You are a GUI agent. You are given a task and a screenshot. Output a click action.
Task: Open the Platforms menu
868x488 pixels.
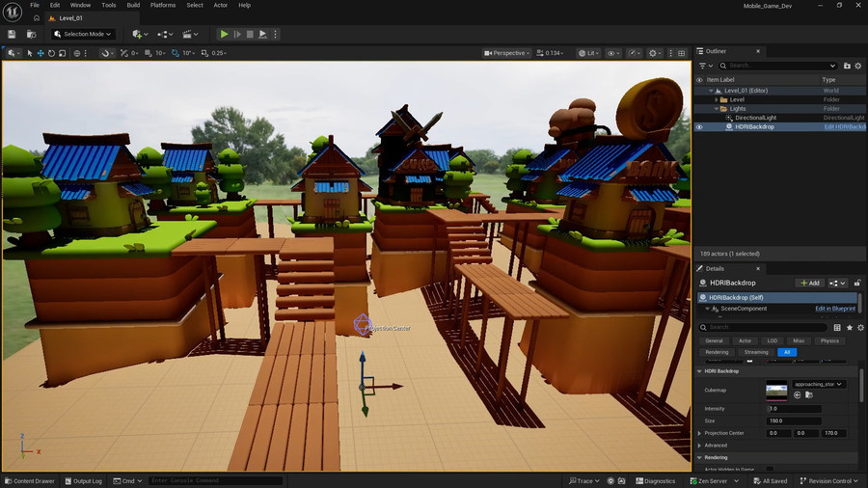[x=163, y=5]
